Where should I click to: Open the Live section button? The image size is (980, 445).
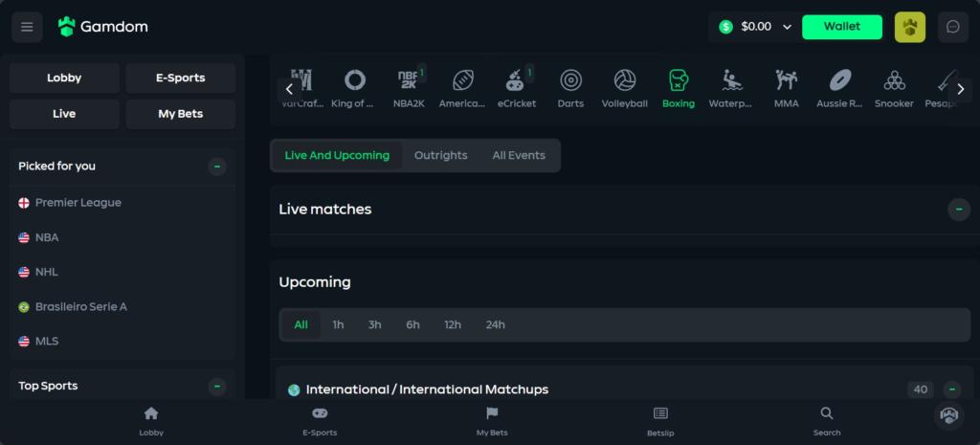pyautogui.click(x=64, y=115)
